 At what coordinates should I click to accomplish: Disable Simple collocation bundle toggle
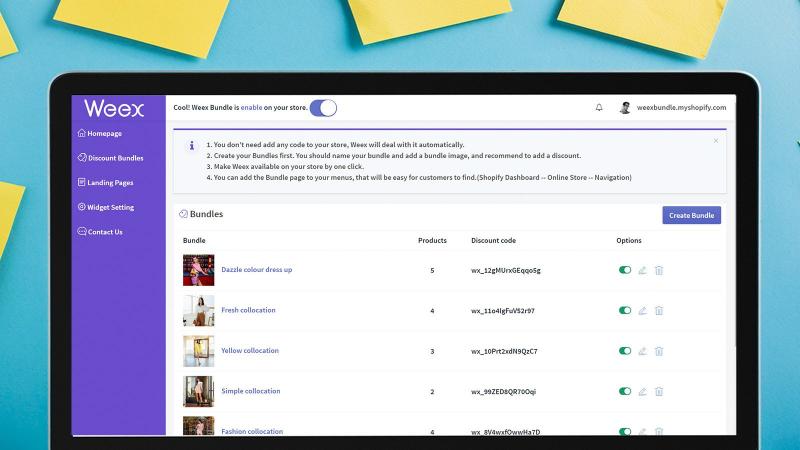point(625,391)
